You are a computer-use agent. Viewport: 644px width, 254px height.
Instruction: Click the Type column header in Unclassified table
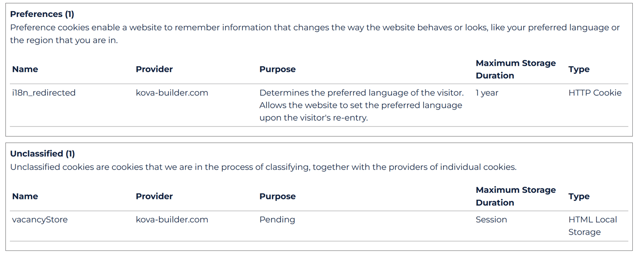coord(579,196)
